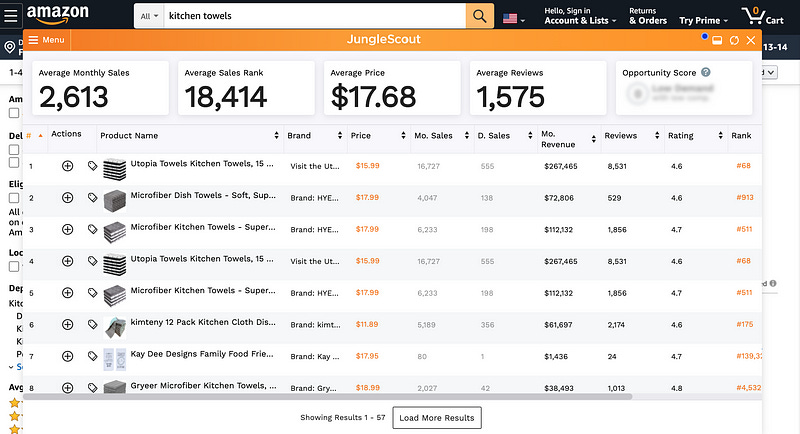Click tag icon on kimteny row

point(92,324)
